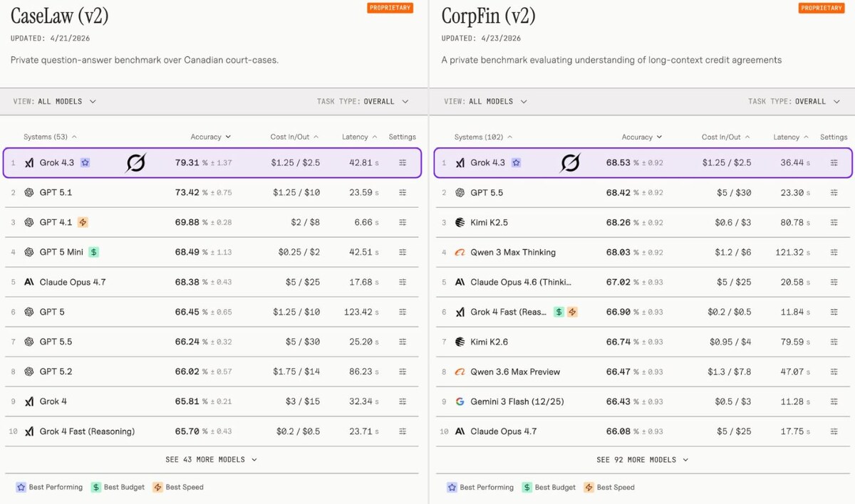This screenshot has height=504, width=855.
Task: Sort CorpFin table by Latency column
Action: [791, 137]
